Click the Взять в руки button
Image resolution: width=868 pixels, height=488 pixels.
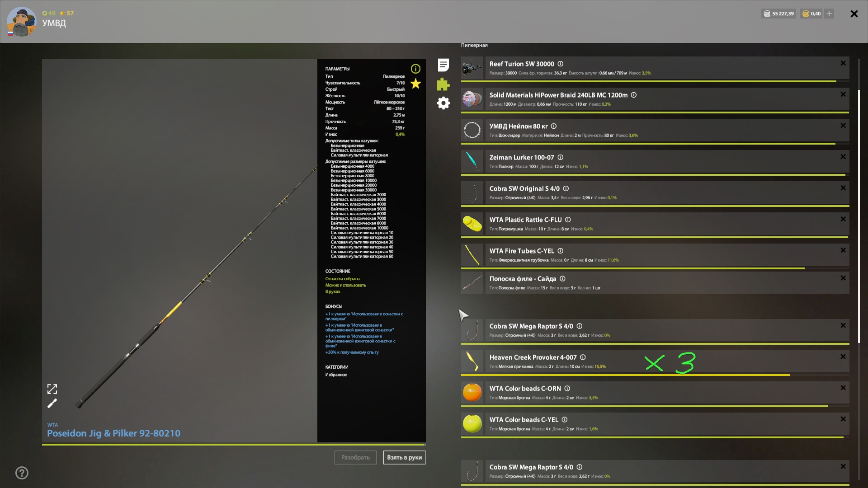tap(404, 458)
